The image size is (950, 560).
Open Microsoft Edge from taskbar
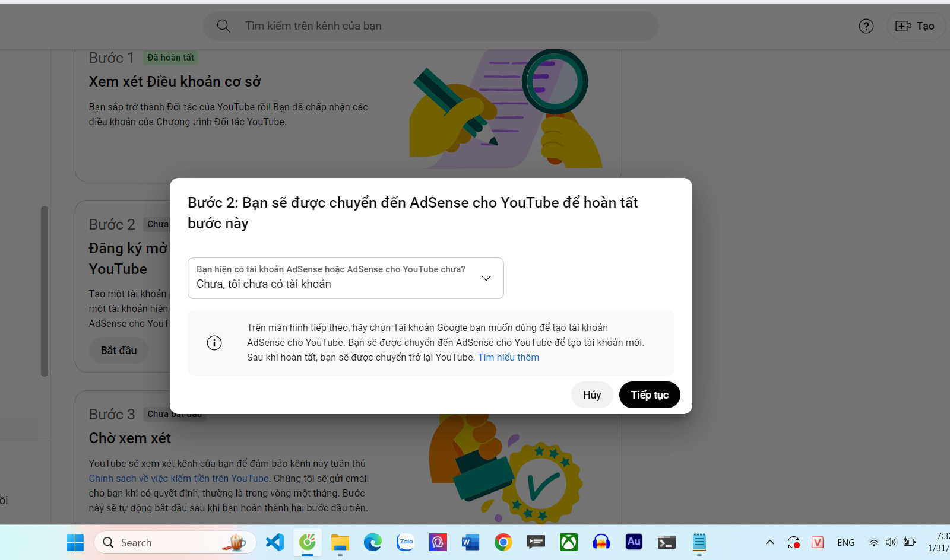tap(373, 542)
